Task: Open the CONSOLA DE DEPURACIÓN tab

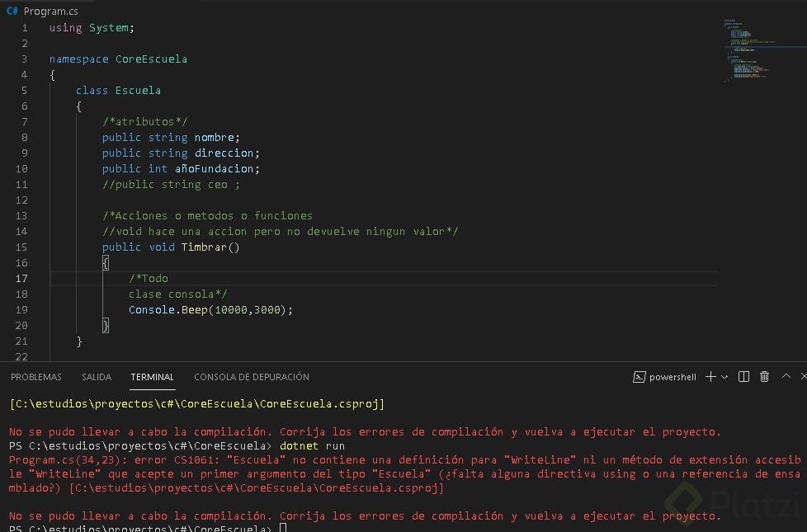Action: coord(251,377)
